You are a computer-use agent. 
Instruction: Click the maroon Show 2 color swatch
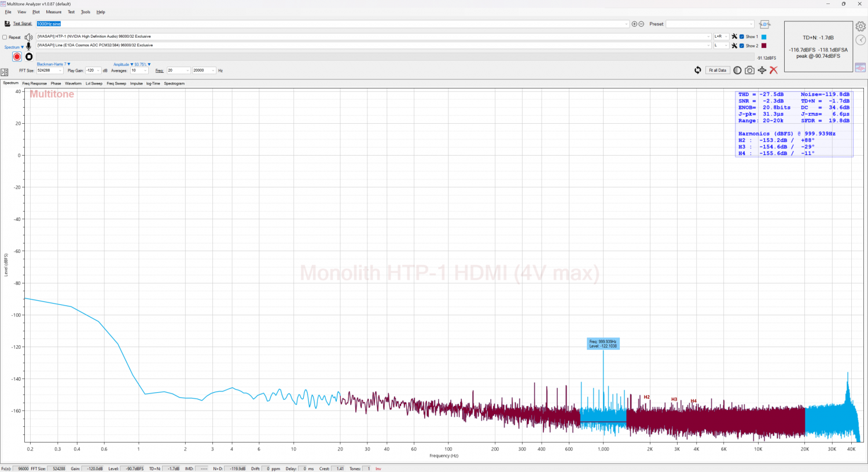764,46
